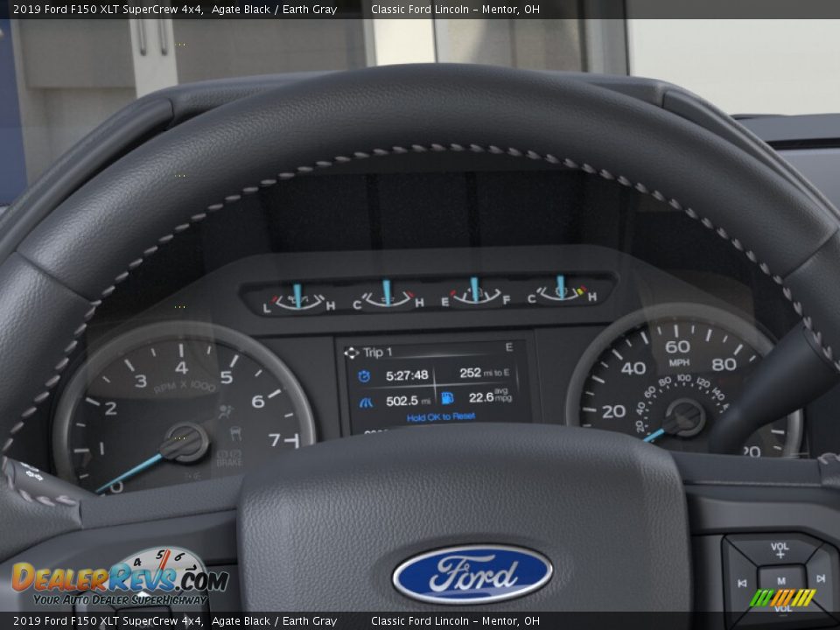
Task: Click the 5:27:48 elapsed time readout
Action: pos(407,375)
